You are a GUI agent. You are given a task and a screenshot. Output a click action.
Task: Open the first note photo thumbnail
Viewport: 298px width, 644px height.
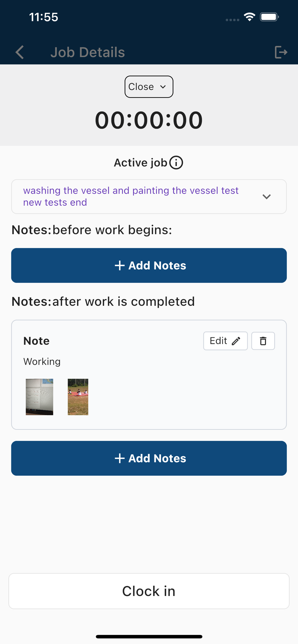(x=39, y=397)
